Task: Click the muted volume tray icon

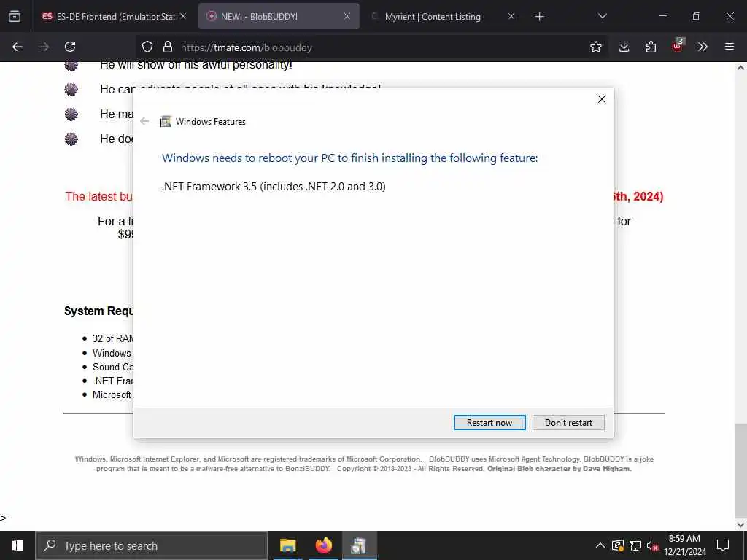Action: [653, 545]
